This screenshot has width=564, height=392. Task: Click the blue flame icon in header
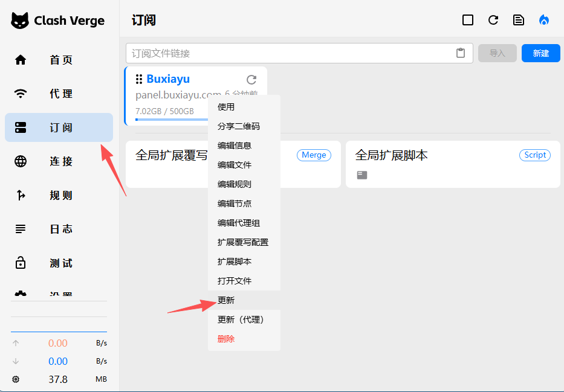click(544, 20)
